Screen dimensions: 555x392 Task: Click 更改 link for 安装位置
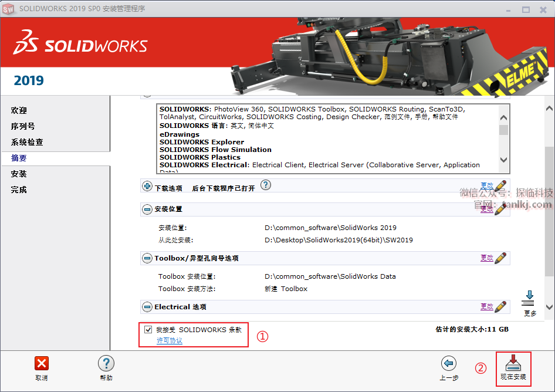pos(487,209)
